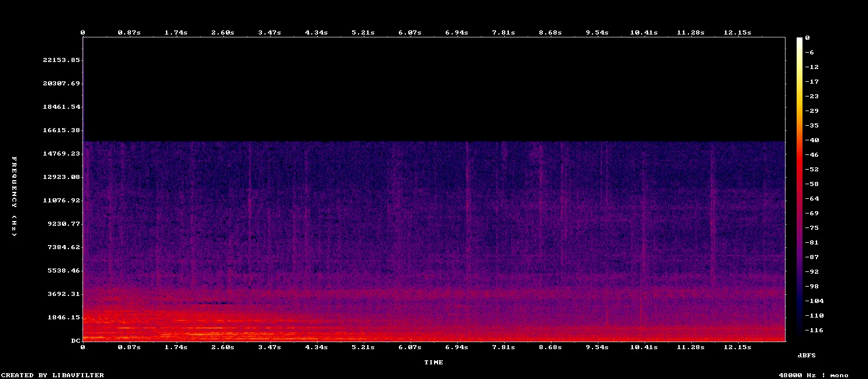The height and width of the screenshot is (379, 868).
Task: Click the -104 dBFS scale value
Action: click(x=814, y=301)
